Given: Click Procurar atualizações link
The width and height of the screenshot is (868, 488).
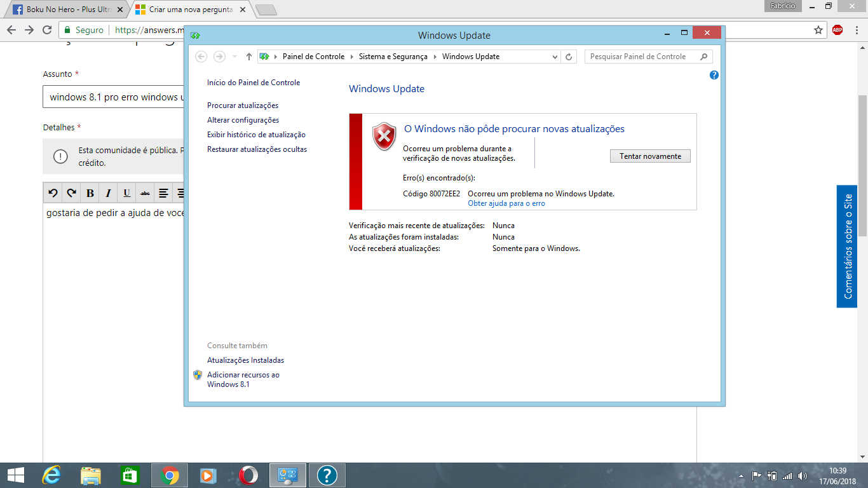Looking at the screenshot, I should tap(243, 105).
